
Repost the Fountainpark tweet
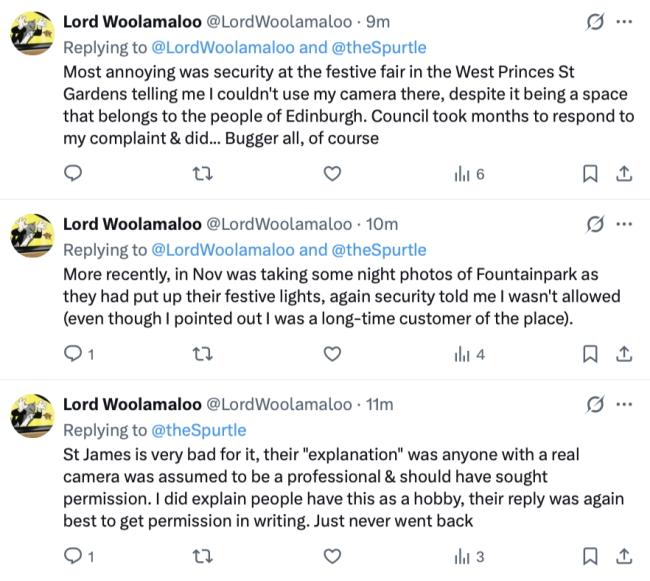point(201,353)
